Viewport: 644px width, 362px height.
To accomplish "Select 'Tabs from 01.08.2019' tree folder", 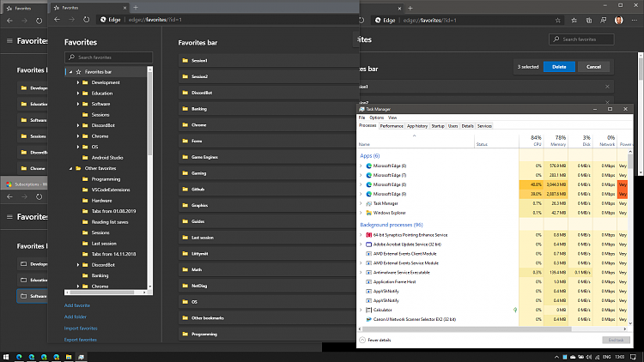I will click(113, 211).
